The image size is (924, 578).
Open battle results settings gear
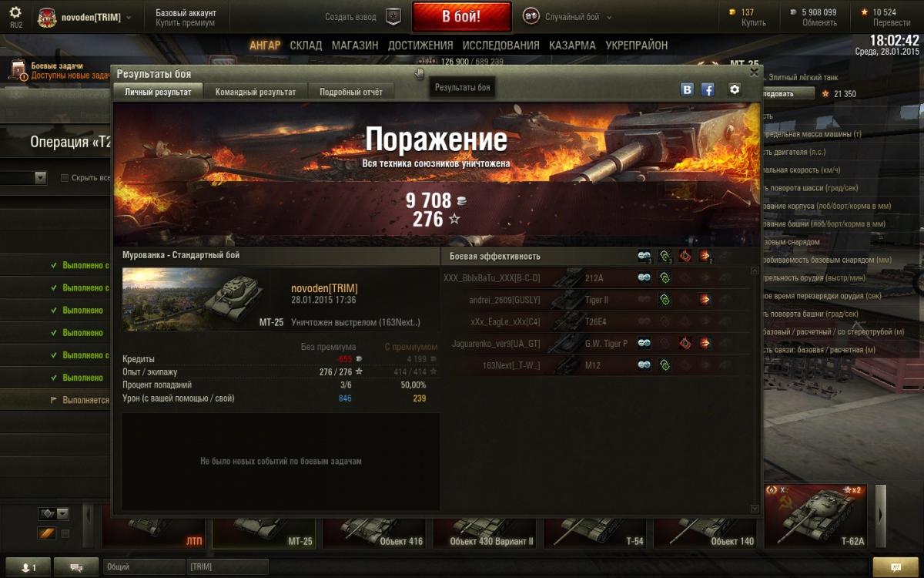tap(735, 89)
